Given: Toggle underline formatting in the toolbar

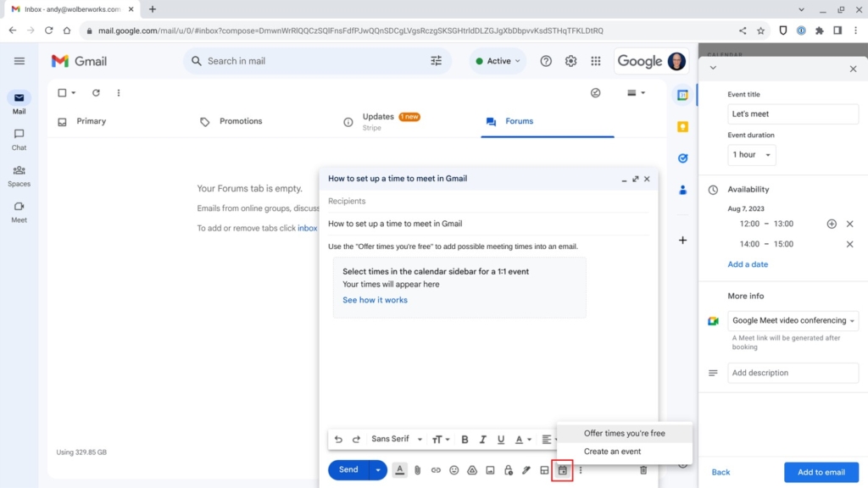Looking at the screenshot, I should point(500,439).
